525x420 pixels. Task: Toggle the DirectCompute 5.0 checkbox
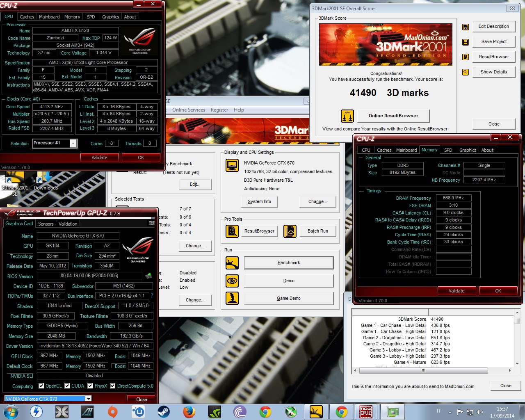[x=113, y=386]
